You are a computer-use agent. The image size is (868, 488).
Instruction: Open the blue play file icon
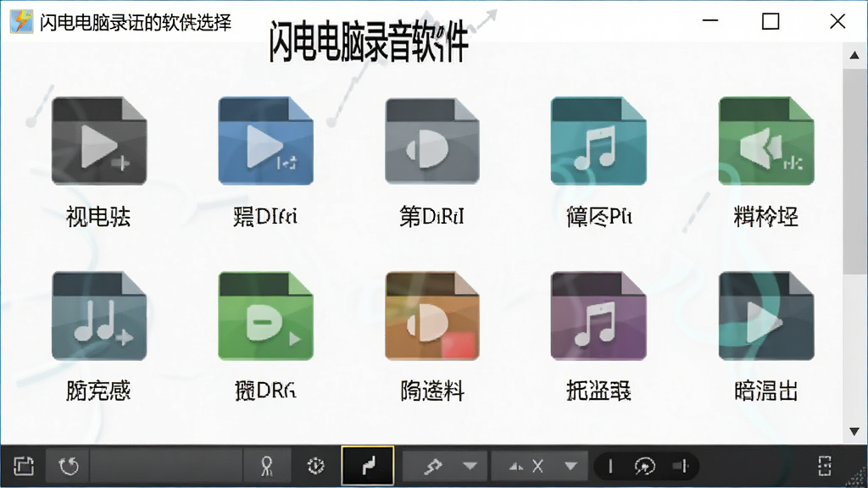tap(265, 141)
